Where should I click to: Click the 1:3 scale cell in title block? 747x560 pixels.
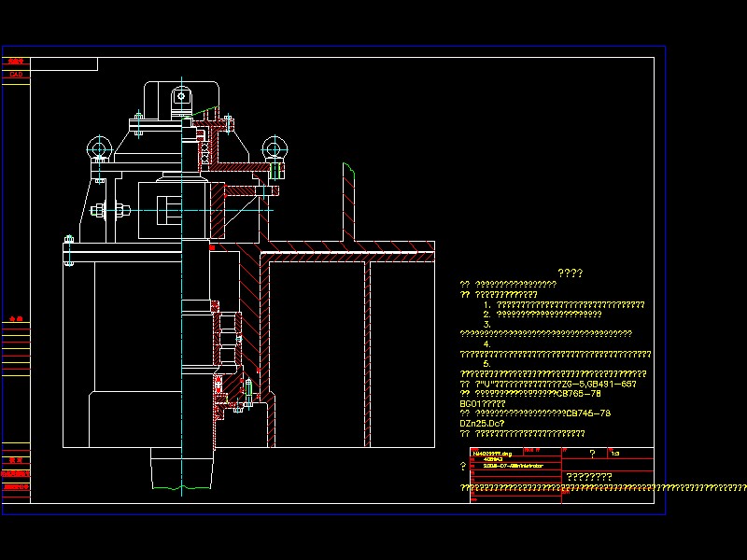pyautogui.click(x=614, y=455)
